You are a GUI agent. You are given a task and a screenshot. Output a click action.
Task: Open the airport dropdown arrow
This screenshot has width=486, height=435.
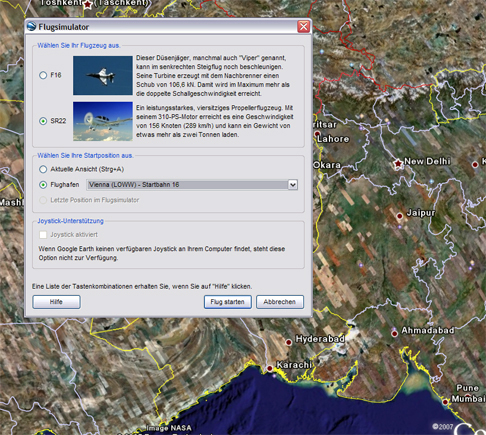pos(293,185)
